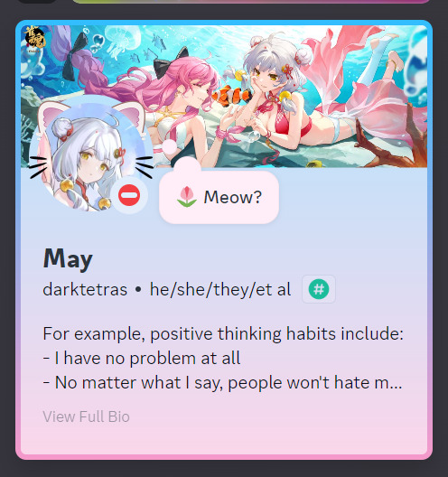Click the bio line "I have no problem at all"
Image resolution: width=448 pixels, height=477 pixels.
coord(142,358)
